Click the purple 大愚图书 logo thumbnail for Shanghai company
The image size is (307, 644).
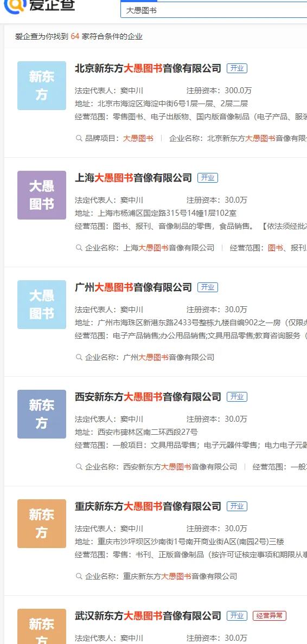[x=42, y=195]
